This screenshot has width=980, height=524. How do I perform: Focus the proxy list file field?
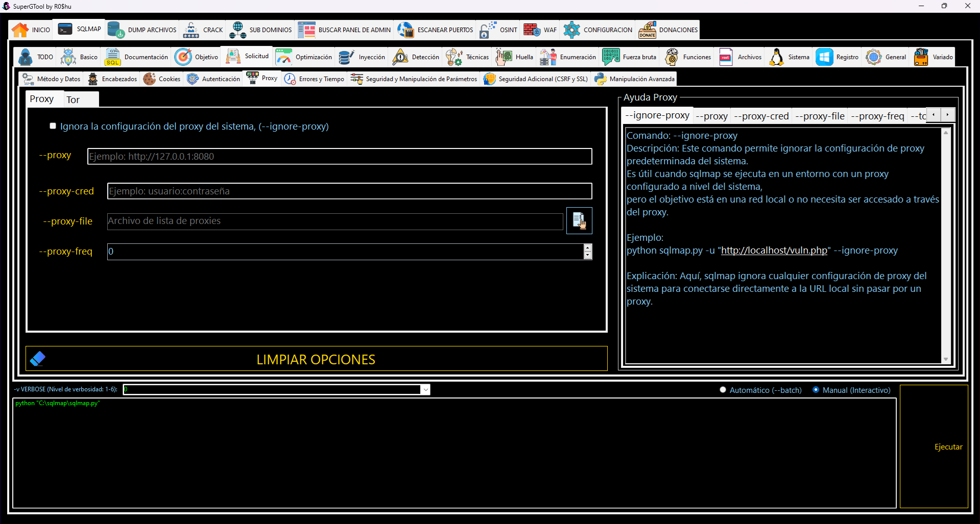point(335,221)
